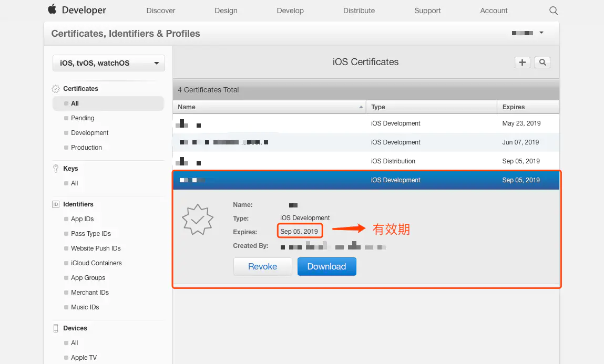Viewport: 604px width, 364px height.
Task: Click the Devices section phone icon
Action: tap(56, 328)
